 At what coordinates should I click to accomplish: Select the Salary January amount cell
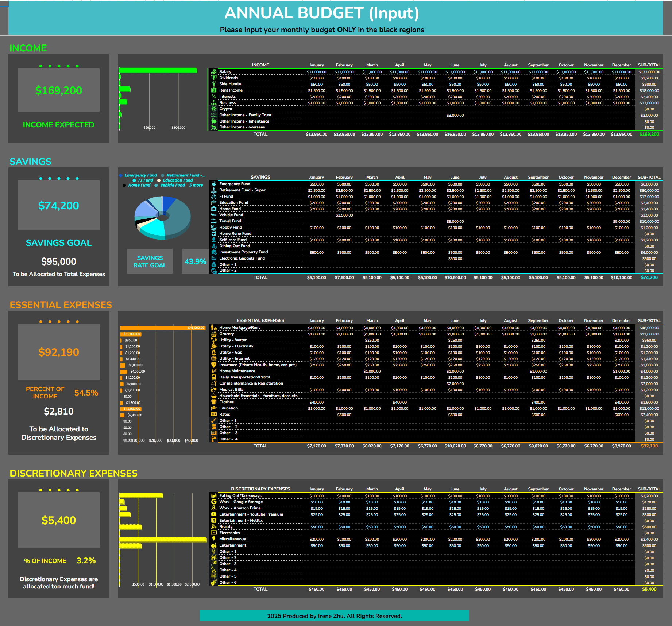[x=316, y=72]
